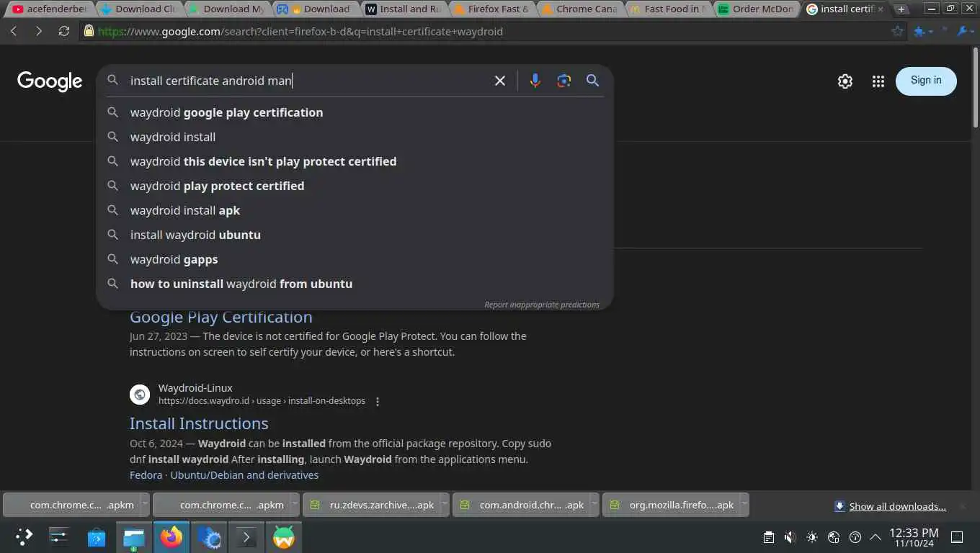Open second com.chrome .apkm download dropdown
Screen dimensions: 980x553
(x=294, y=505)
